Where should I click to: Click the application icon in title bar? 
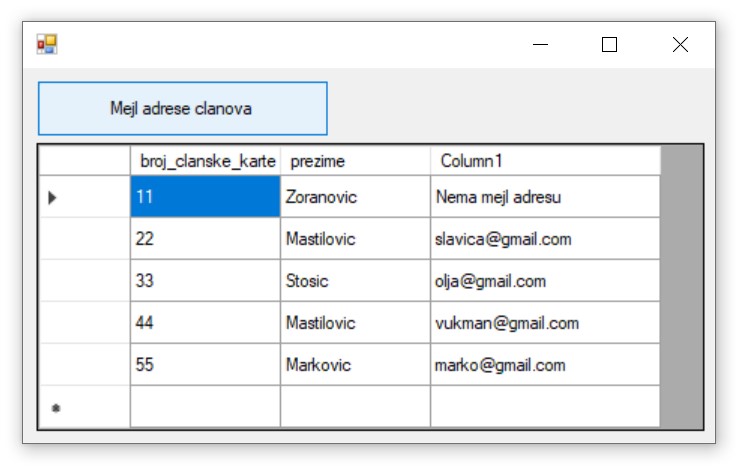47,44
